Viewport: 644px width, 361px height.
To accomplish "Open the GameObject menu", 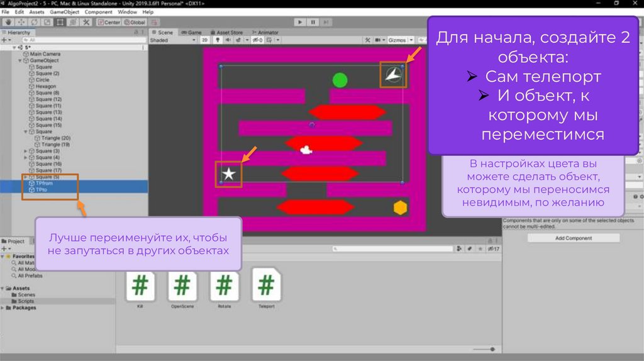I will coord(65,12).
